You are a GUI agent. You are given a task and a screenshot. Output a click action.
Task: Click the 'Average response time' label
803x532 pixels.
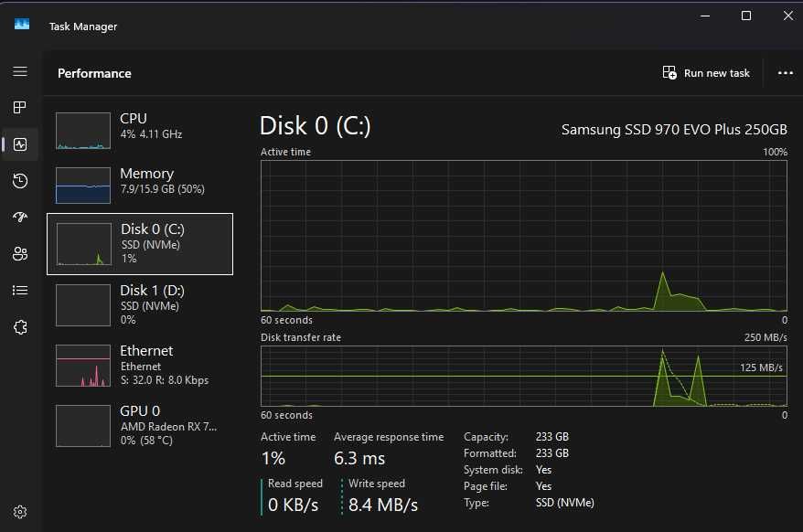click(x=389, y=437)
